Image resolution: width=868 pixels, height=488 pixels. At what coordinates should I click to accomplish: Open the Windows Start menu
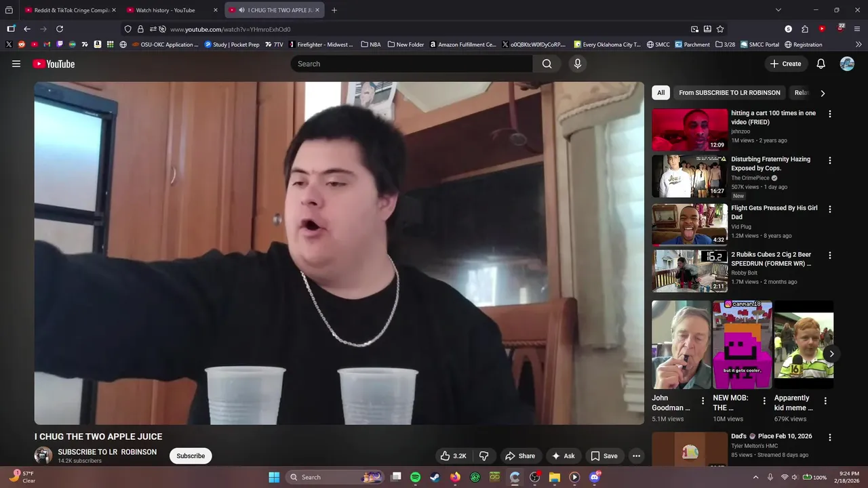[274, 477]
